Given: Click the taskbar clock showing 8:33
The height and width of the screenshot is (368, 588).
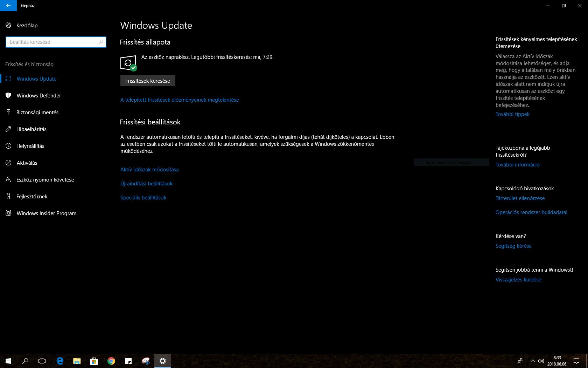Looking at the screenshot, I should point(557,361).
